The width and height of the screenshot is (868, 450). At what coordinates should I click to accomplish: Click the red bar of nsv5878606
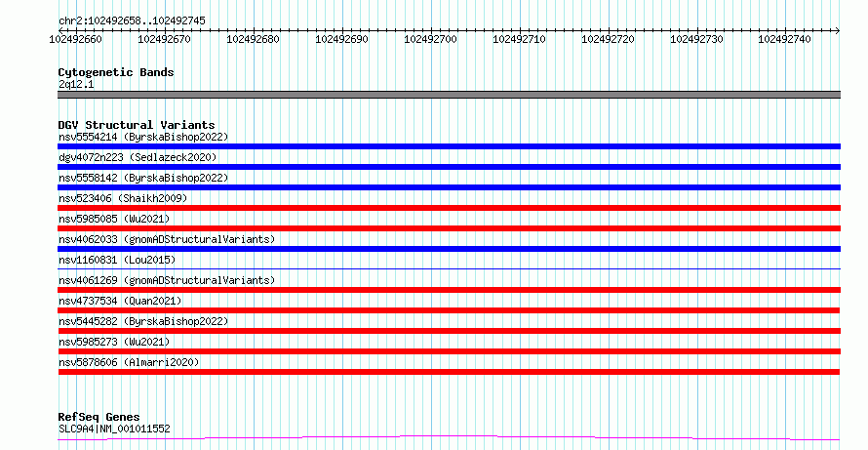pyautogui.click(x=449, y=372)
